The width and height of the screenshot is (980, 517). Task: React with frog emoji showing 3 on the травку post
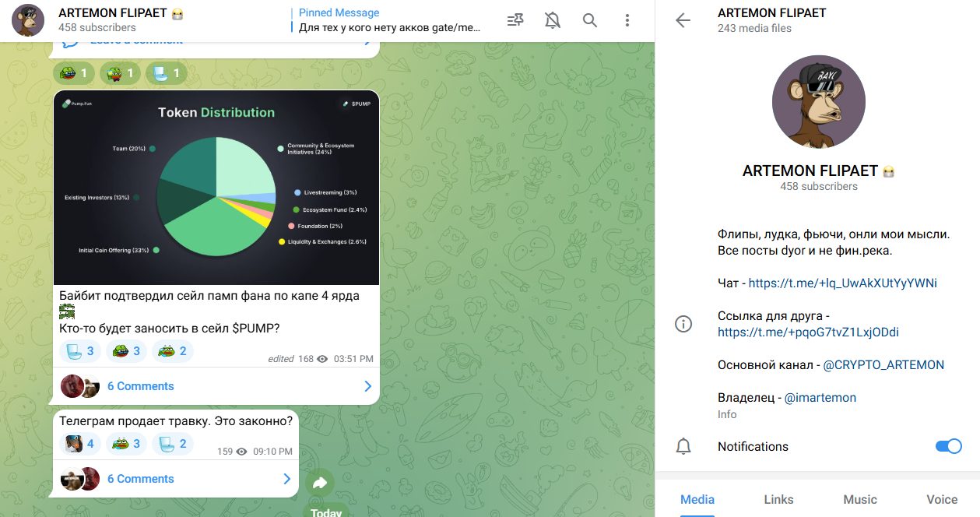[x=125, y=444]
